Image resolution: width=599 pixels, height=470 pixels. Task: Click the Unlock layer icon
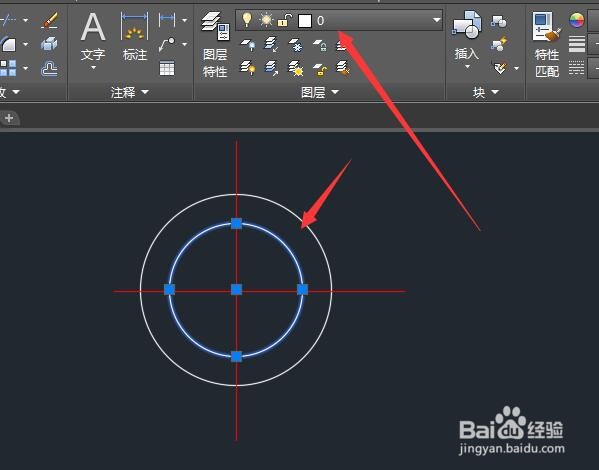[x=319, y=69]
